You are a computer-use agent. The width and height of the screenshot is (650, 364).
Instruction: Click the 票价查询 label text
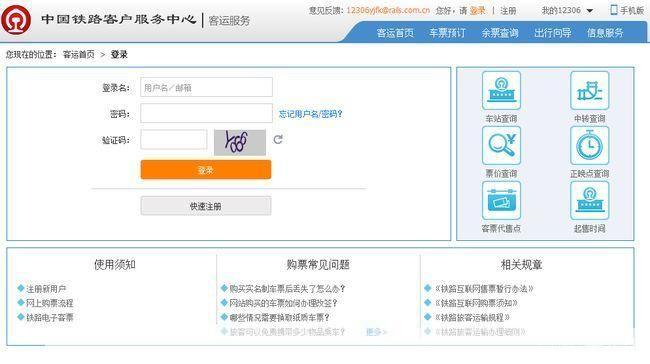[x=501, y=173]
